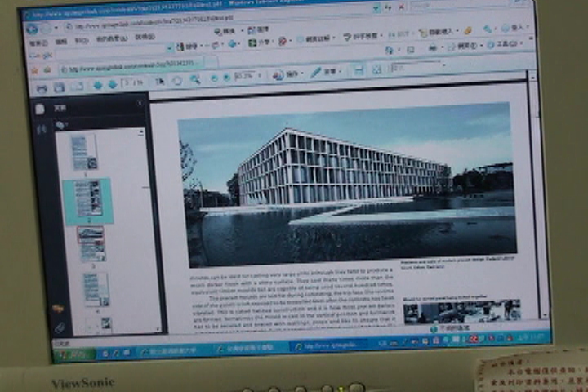Expand the Find box dropdown arrow
The width and height of the screenshot is (588, 392).
tap(444, 65)
